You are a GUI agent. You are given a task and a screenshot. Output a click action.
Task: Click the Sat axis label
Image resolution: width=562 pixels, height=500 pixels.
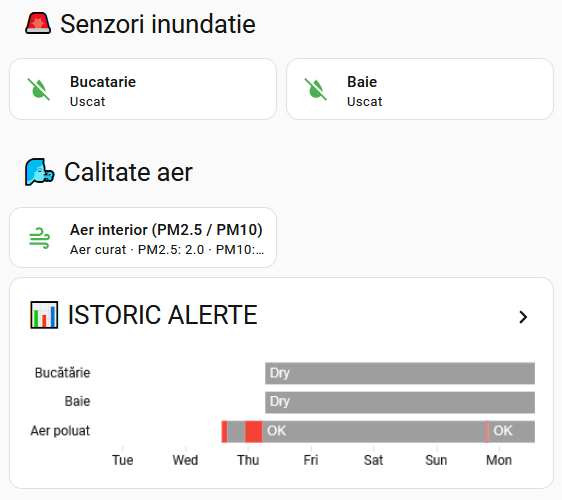373,460
